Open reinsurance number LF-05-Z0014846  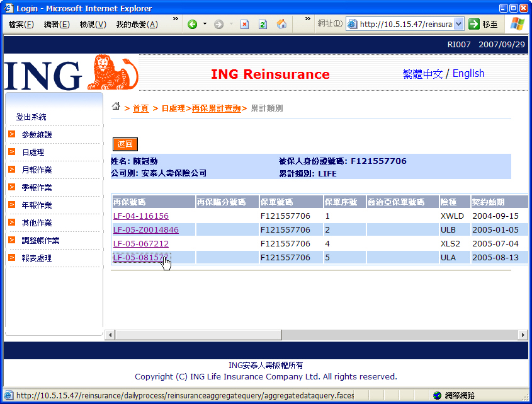pos(146,230)
